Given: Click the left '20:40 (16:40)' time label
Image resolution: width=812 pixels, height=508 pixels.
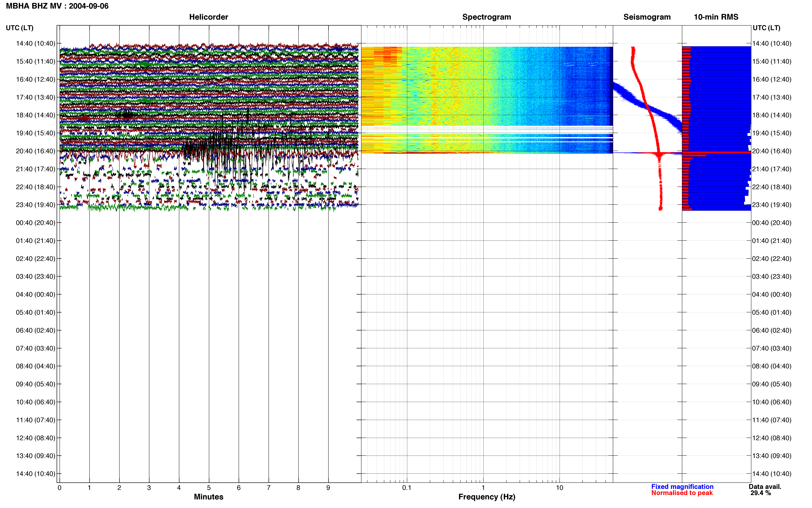Looking at the screenshot, I should point(36,151).
